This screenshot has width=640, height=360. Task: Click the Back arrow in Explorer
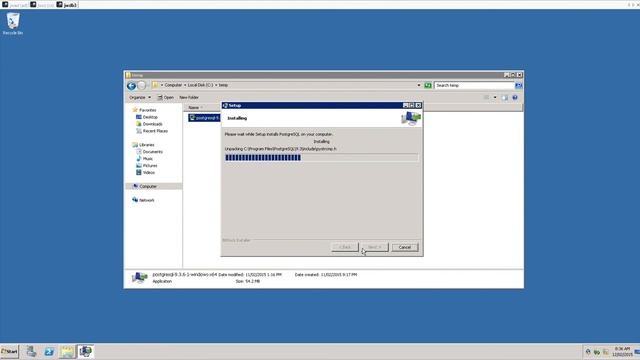point(131,85)
